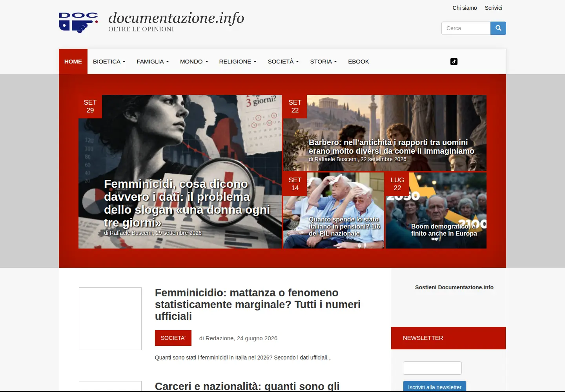Open the EBOOK menu item
The width and height of the screenshot is (565, 392).
(x=359, y=62)
